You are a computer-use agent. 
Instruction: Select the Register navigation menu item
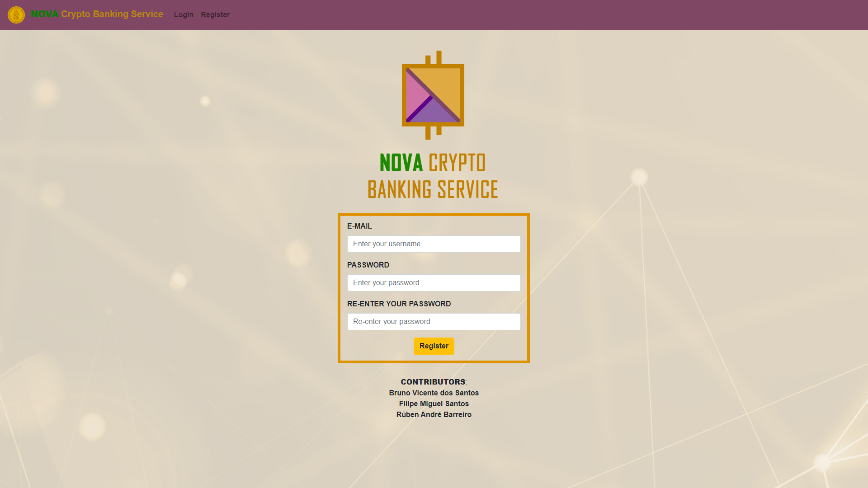(x=215, y=14)
